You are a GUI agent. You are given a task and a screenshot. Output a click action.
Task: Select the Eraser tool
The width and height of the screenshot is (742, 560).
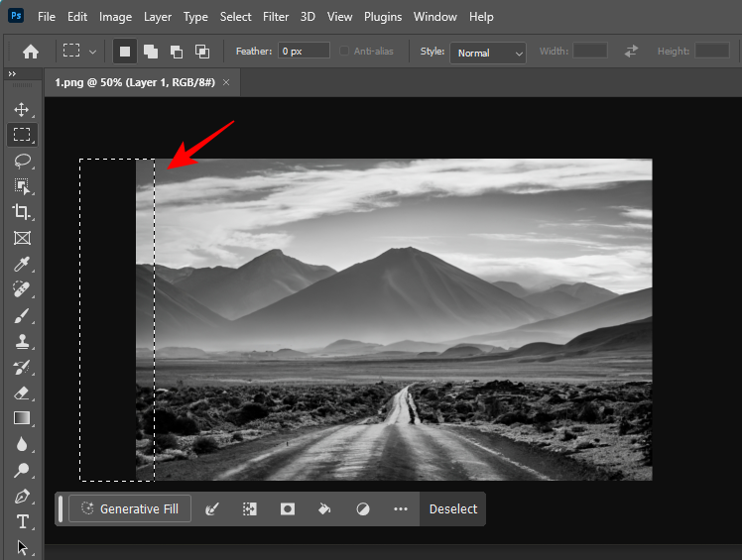pos(21,392)
